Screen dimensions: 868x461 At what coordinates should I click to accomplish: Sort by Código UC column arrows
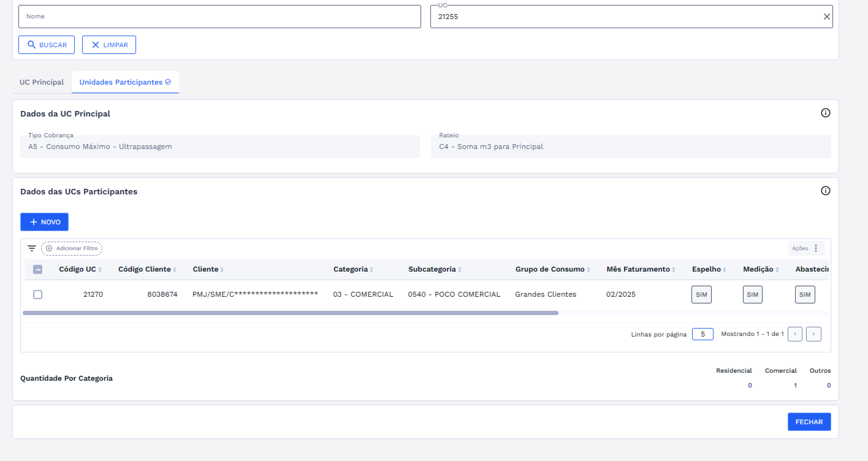[x=100, y=270]
